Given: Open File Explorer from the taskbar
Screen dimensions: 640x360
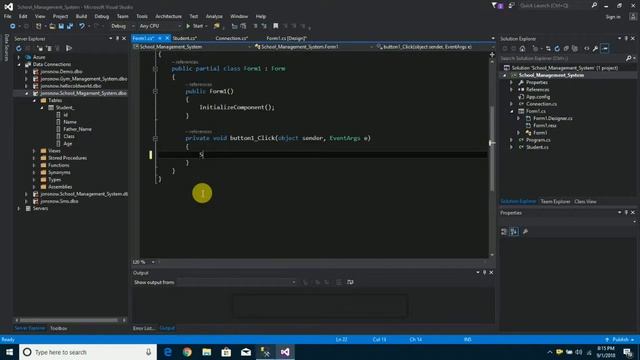Looking at the screenshot, I should pyautogui.click(x=207, y=352).
